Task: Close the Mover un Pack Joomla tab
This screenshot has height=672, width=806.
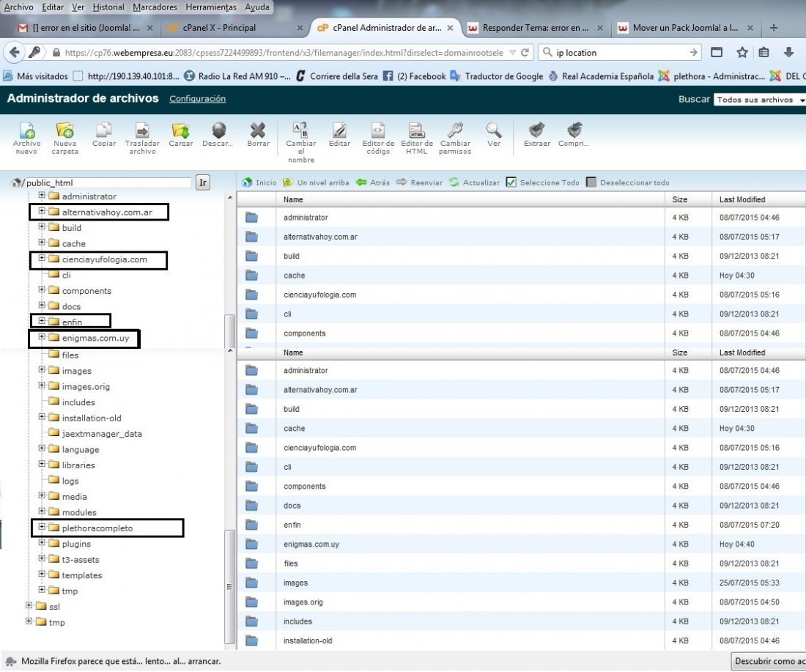Action: 750,28
